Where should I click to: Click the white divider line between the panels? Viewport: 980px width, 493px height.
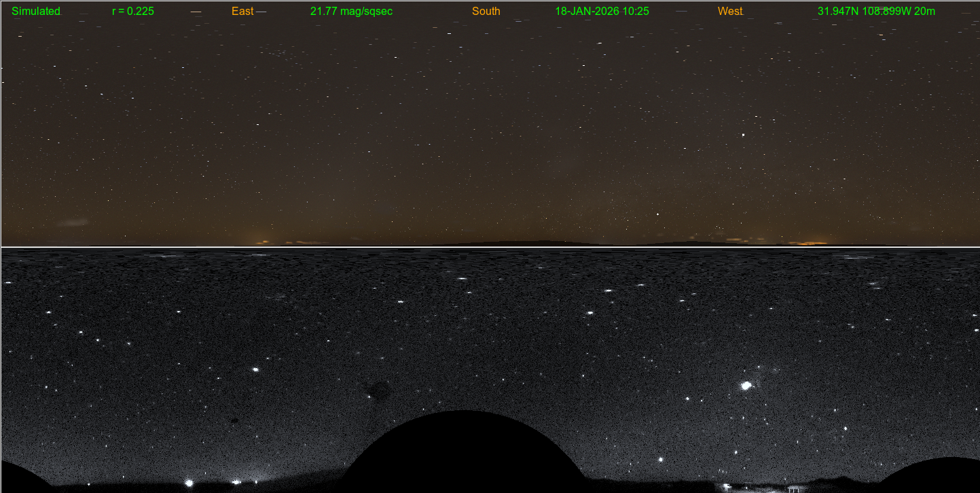click(489, 247)
